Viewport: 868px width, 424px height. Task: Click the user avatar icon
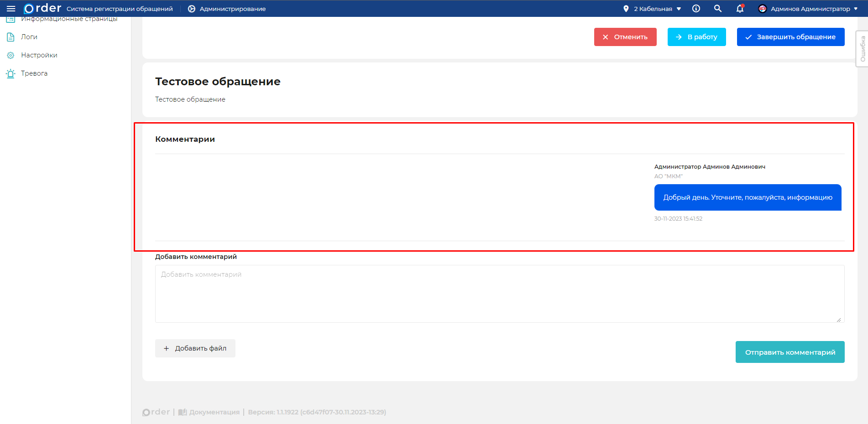tap(762, 9)
